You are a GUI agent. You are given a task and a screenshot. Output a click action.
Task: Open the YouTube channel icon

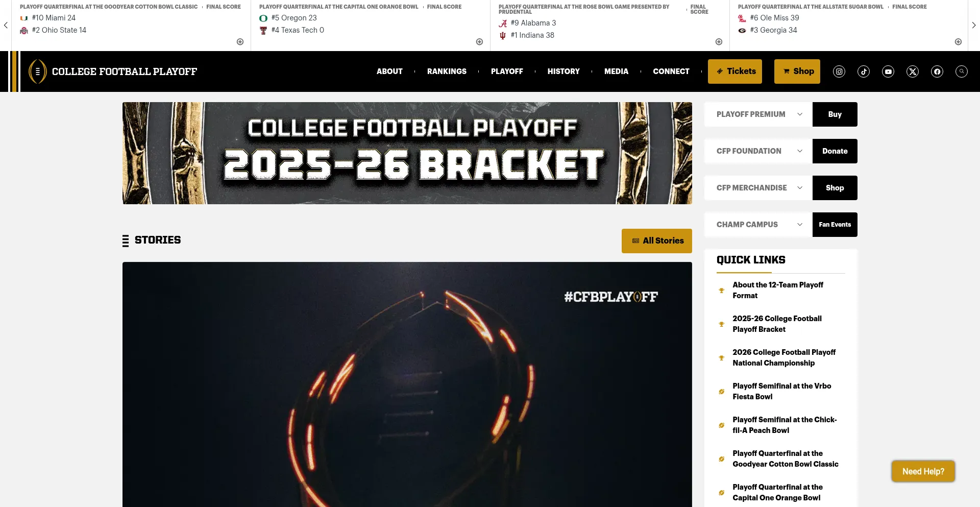click(888, 71)
